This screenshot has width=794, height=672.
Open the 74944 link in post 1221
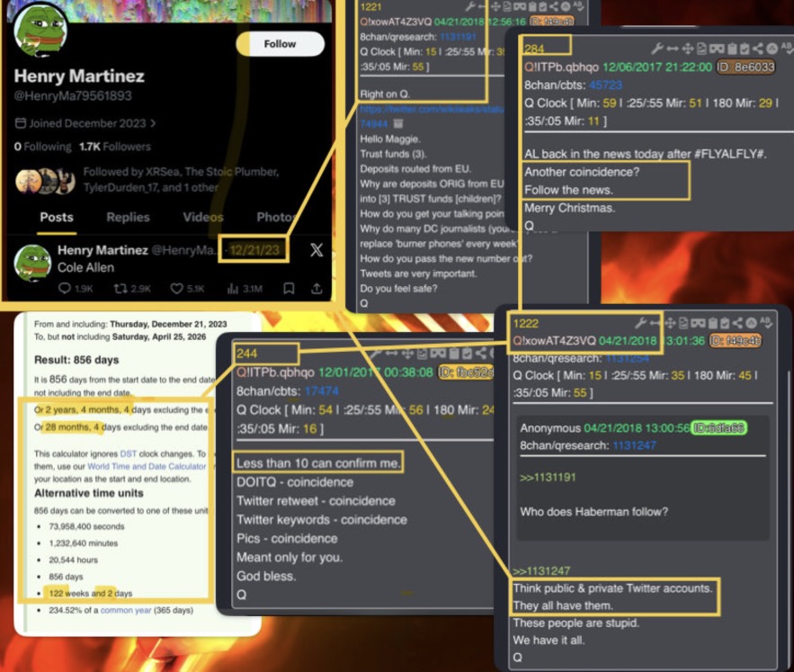[x=374, y=124]
